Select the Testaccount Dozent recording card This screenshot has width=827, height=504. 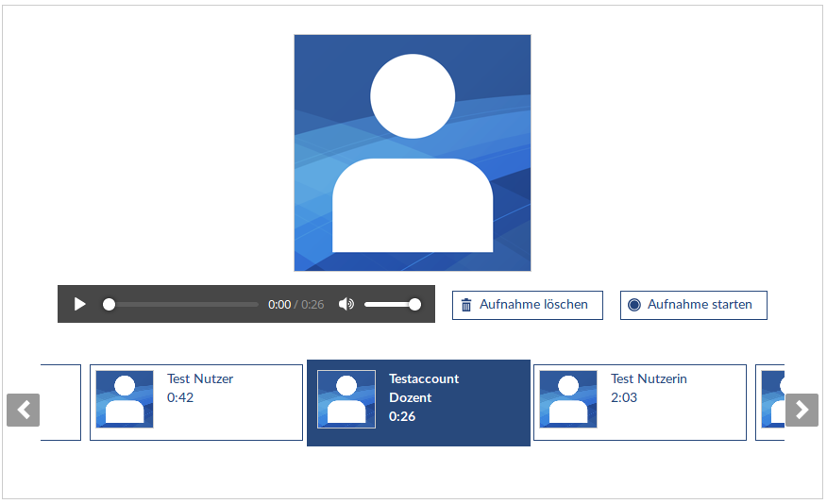(418, 403)
